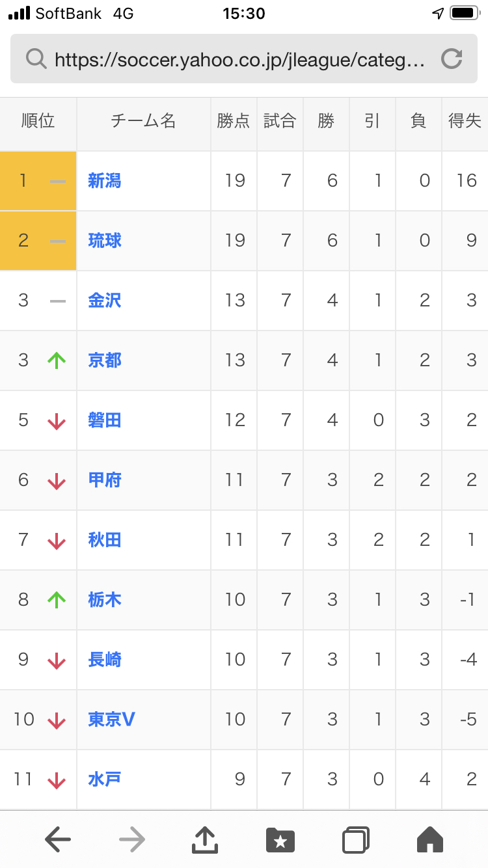
Task: Reload the page with refresh icon
Action: point(452,59)
